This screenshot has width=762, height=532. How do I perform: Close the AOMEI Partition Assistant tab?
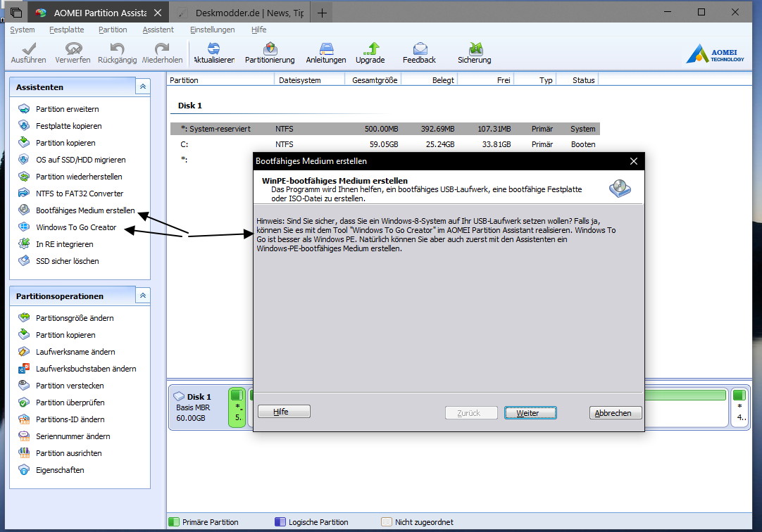click(x=158, y=13)
